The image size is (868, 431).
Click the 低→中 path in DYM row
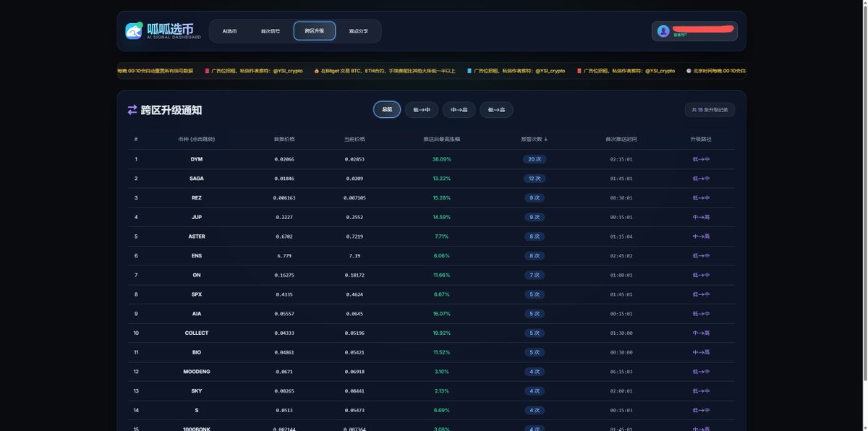pyautogui.click(x=702, y=159)
